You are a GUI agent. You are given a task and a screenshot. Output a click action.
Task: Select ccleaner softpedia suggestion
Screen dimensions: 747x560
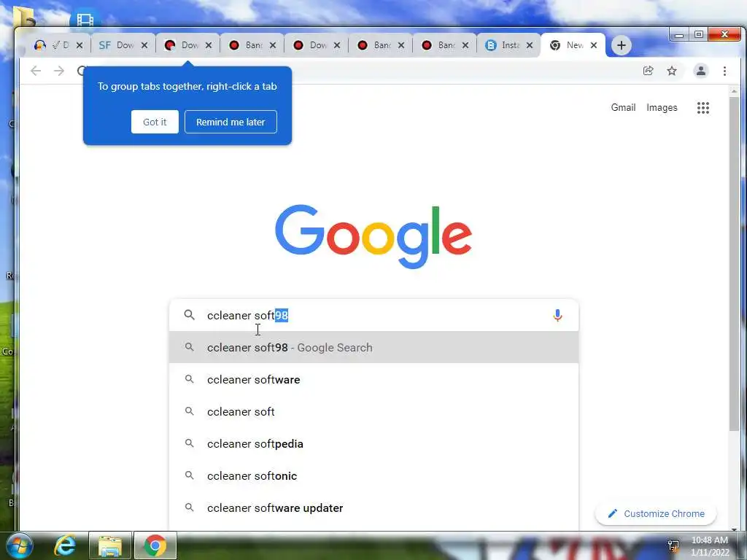tap(374, 444)
